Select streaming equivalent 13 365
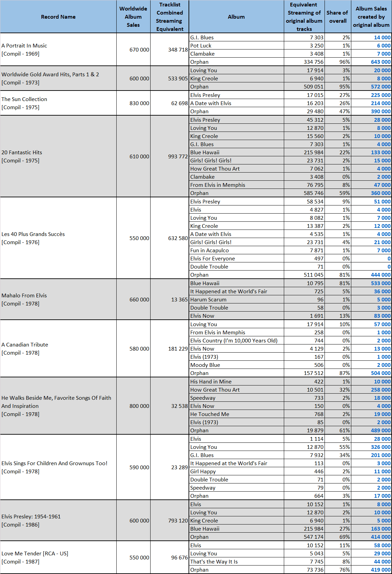 170,299
